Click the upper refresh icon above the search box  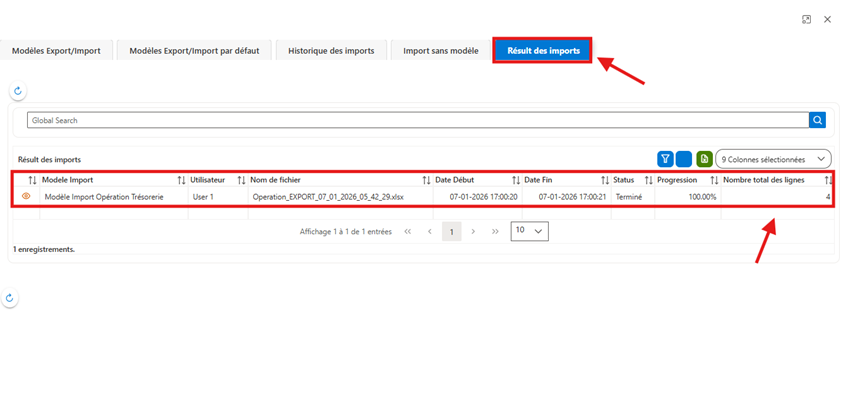17,91
